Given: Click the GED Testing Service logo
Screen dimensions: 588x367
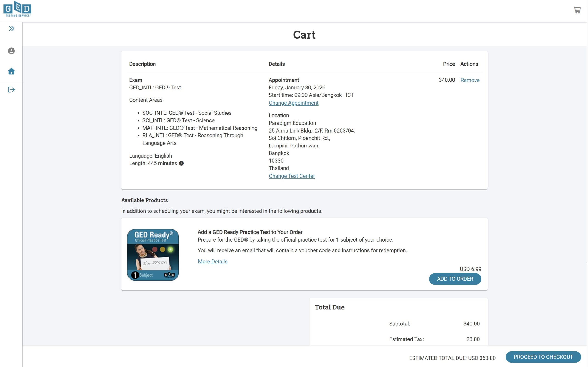Looking at the screenshot, I should (x=17, y=9).
